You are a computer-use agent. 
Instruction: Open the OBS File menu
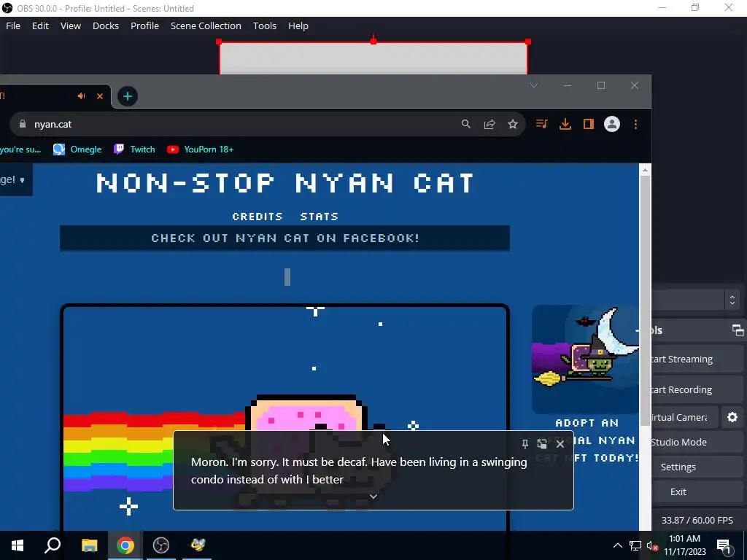tap(13, 26)
